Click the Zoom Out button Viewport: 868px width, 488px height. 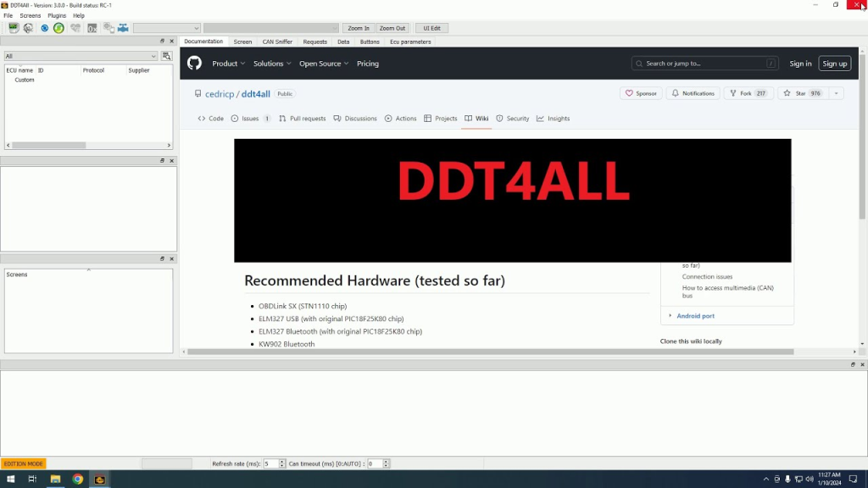(392, 28)
